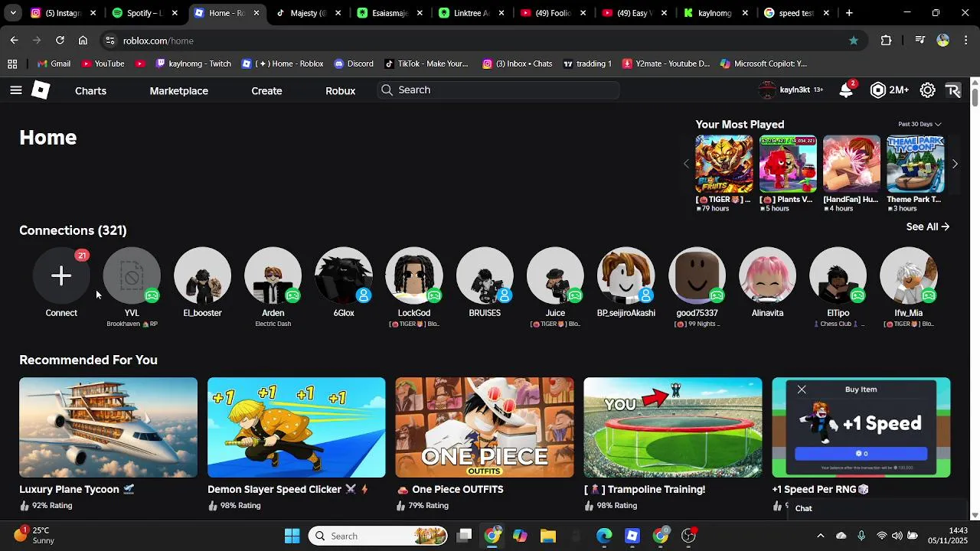Go back in the browser
This screenshot has height=551, width=980.
pyautogui.click(x=14, y=41)
